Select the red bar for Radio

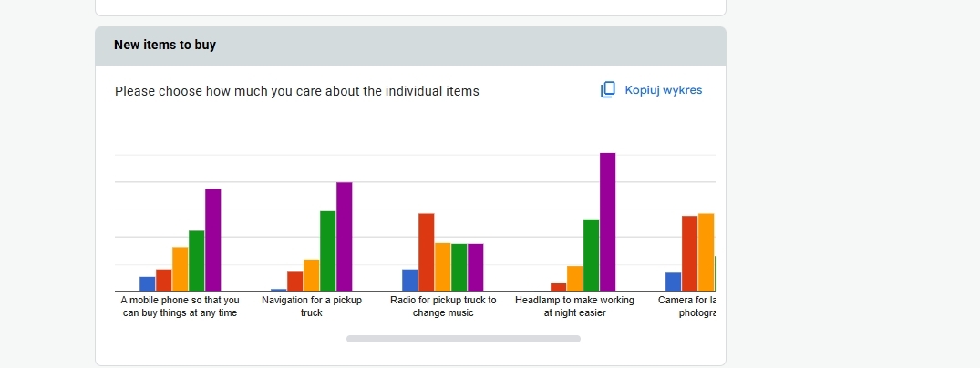(x=426, y=252)
